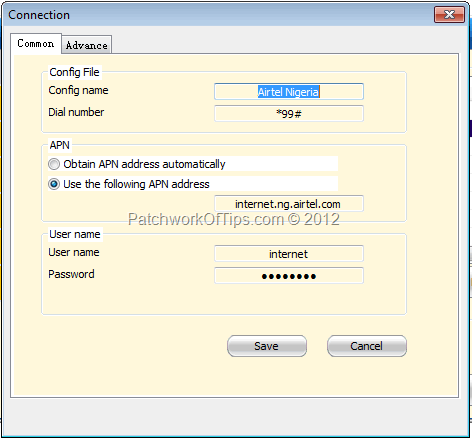Switch to the Advance tab

point(87,45)
